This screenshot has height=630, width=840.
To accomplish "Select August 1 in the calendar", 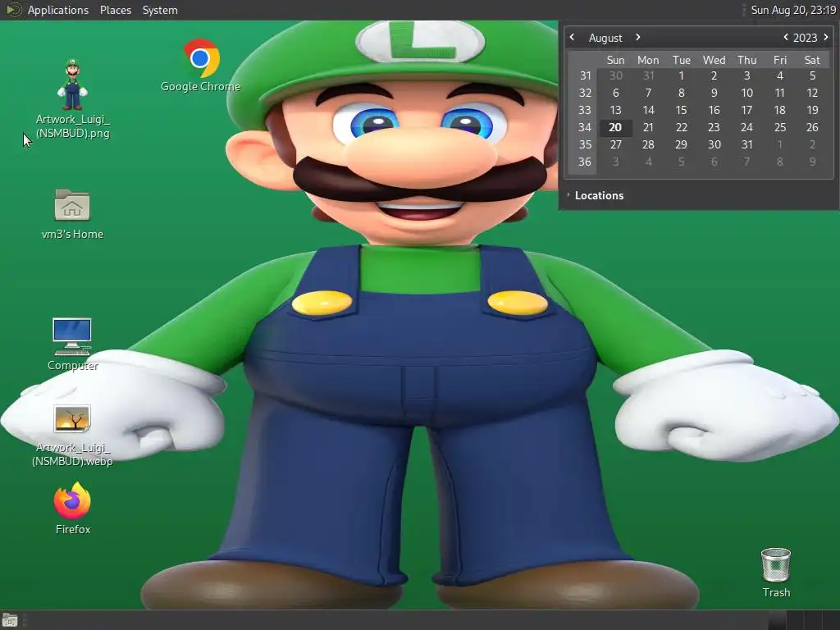I will coord(681,76).
